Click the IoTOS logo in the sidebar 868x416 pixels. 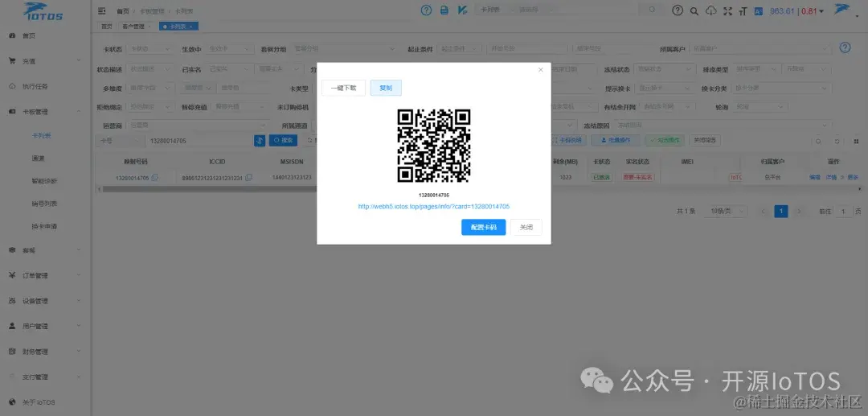point(43,11)
